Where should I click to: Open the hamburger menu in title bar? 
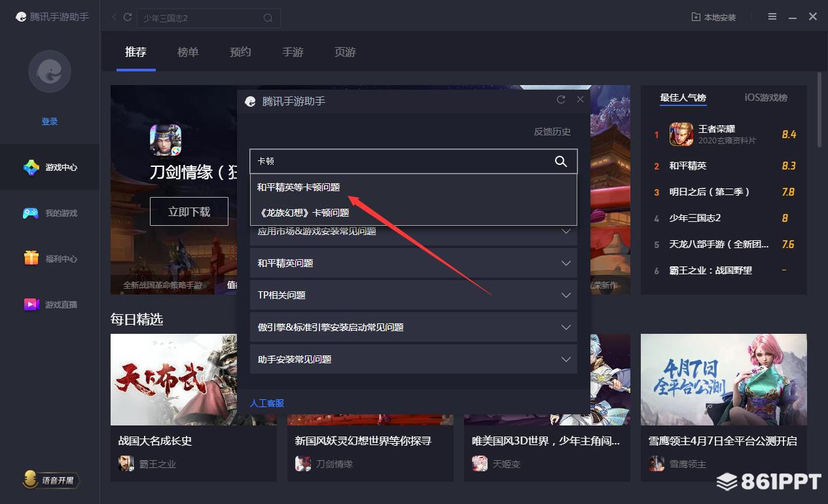772,16
